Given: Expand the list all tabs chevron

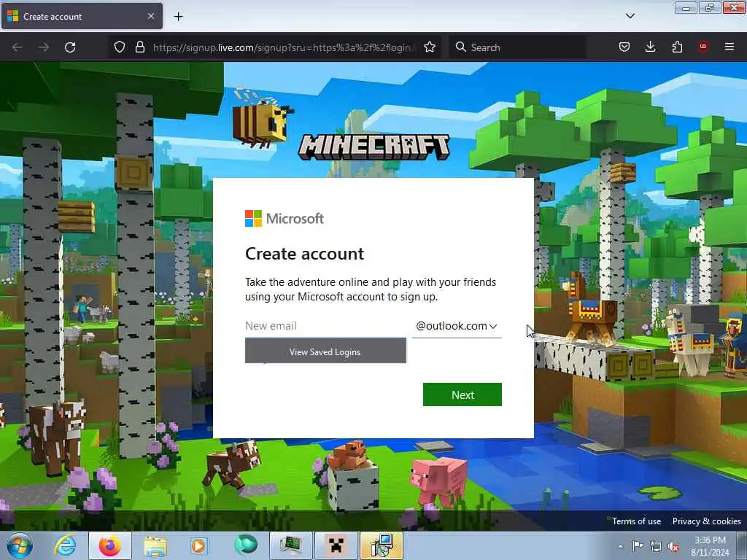Looking at the screenshot, I should 630,16.
